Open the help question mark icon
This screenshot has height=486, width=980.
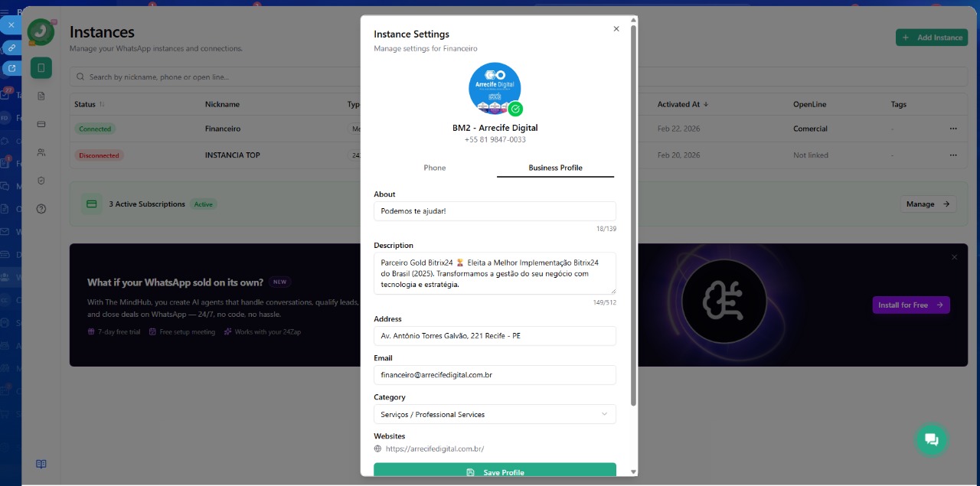[41, 209]
